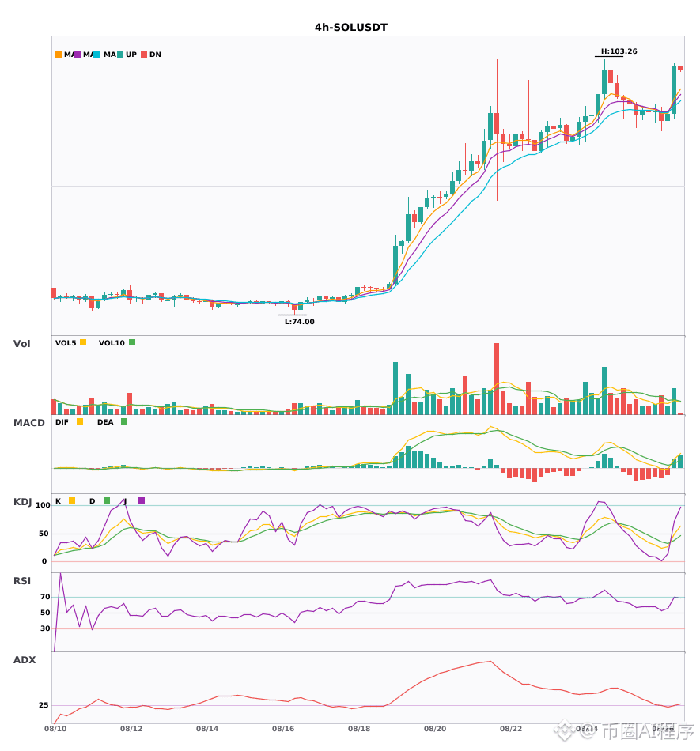The height and width of the screenshot is (751, 700).
Task: Click the DN legend text
Action: (155, 55)
